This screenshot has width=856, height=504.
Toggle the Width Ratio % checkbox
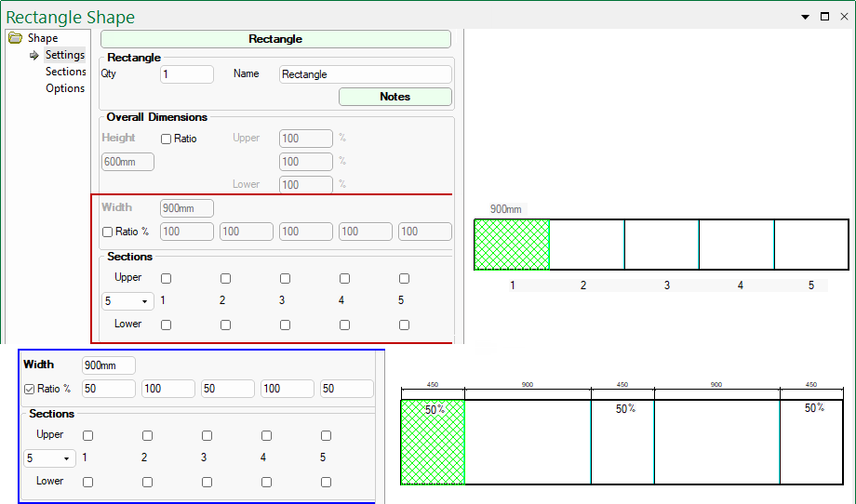(x=107, y=232)
